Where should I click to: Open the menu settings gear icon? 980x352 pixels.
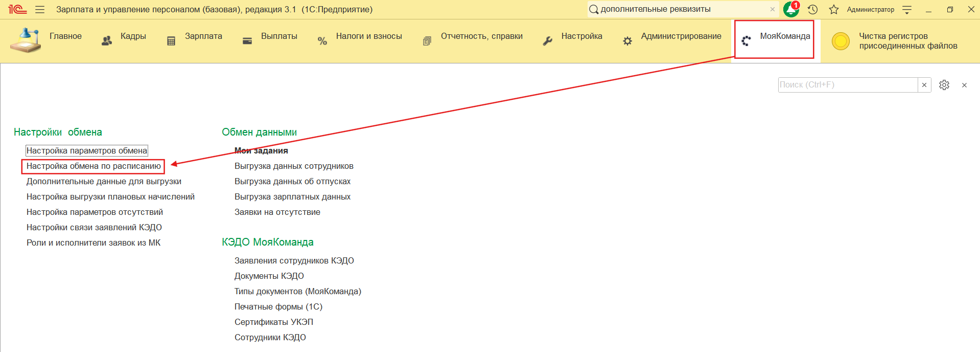(944, 85)
